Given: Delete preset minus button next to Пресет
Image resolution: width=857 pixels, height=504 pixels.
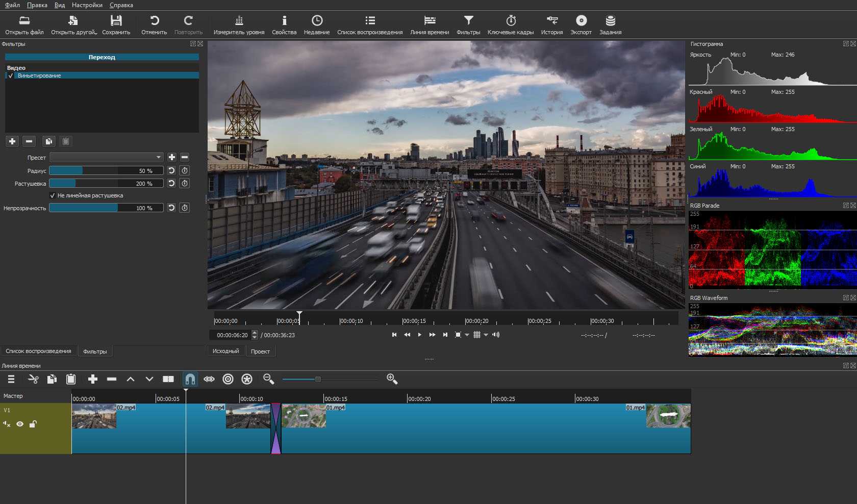Looking at the screenshot, I should click(185, 157).
